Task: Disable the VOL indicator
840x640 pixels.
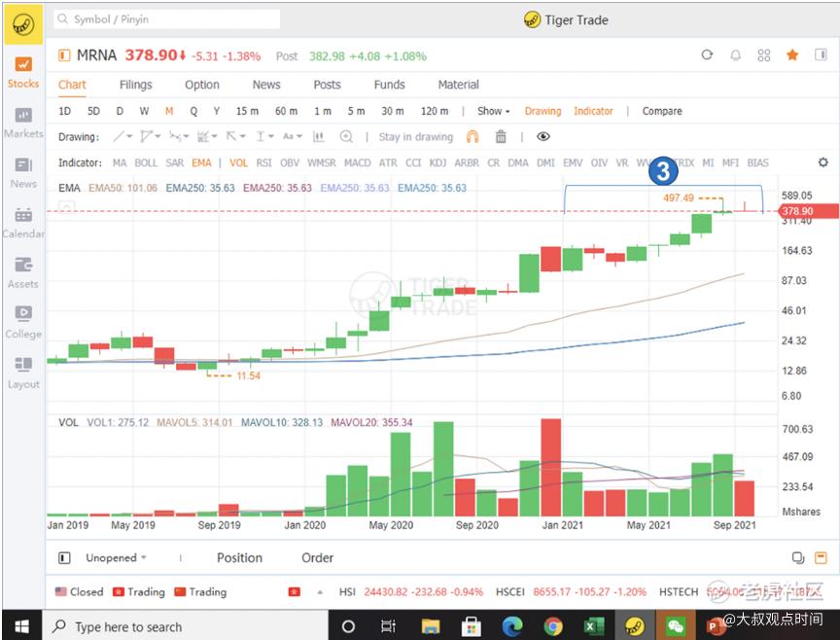Action: (238, 162)
